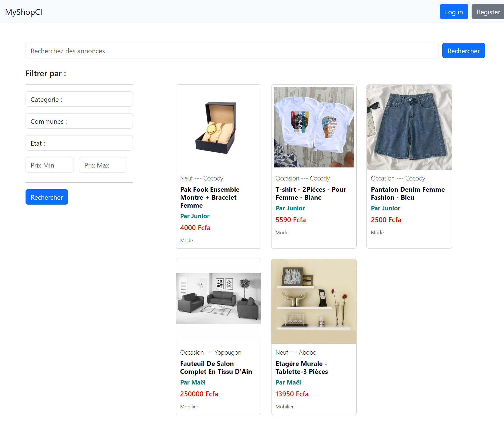Screen dimensions: 504x441
Task: View the wall shelf product photo
Action: 314,301
